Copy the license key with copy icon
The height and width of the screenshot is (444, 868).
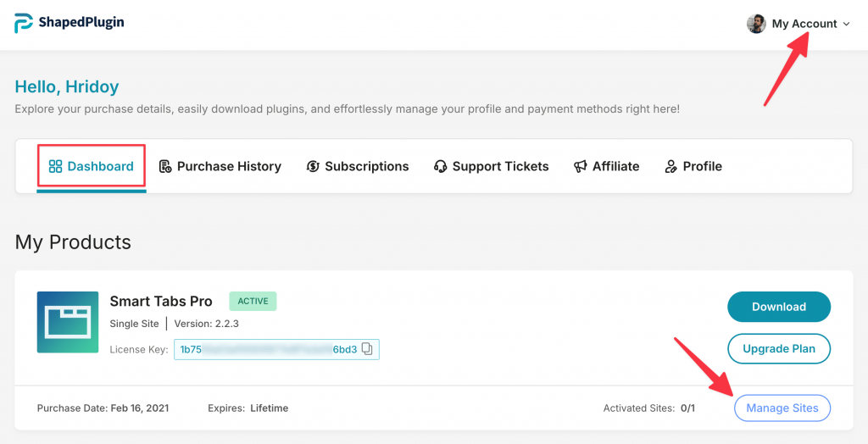367,349
